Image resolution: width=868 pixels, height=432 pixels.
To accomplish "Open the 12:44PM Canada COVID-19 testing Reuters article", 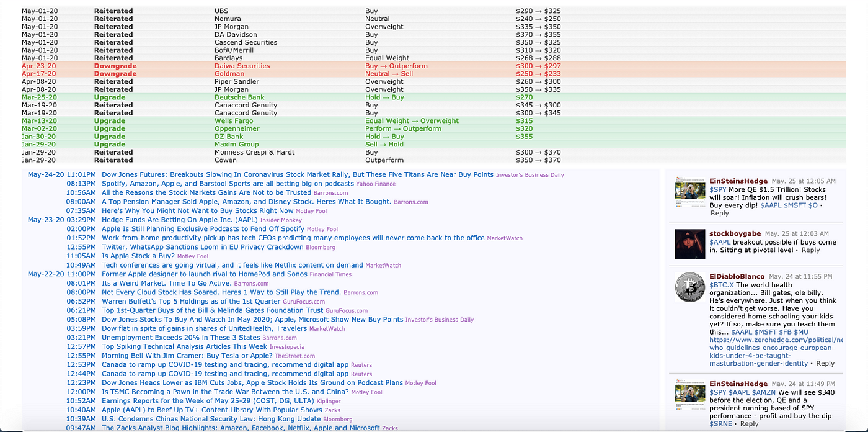I will tap(225, 374).
